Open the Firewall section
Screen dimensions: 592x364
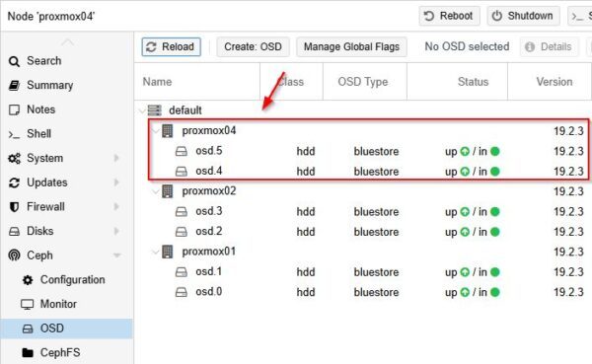point(45,206)
